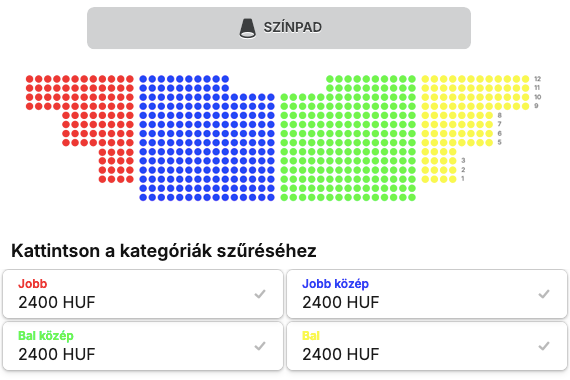The height and width of the screenshot is (380, 570).
Task: Click the Bal 2400 HUF price text
Action: coord(341,354)
